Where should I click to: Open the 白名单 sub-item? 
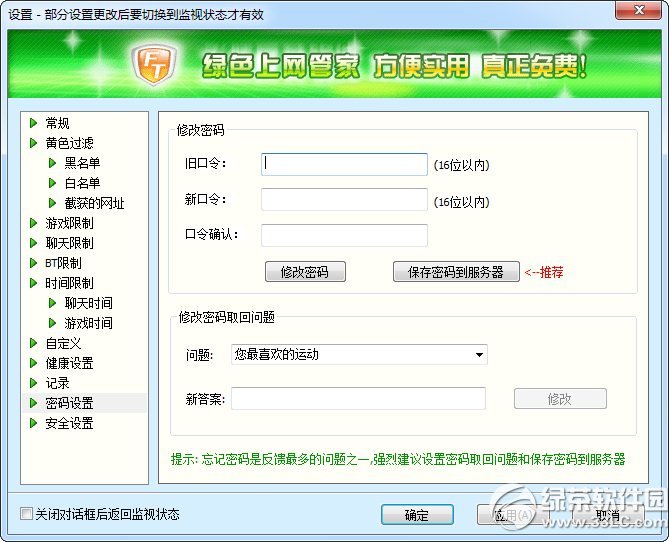coord(82,183)
